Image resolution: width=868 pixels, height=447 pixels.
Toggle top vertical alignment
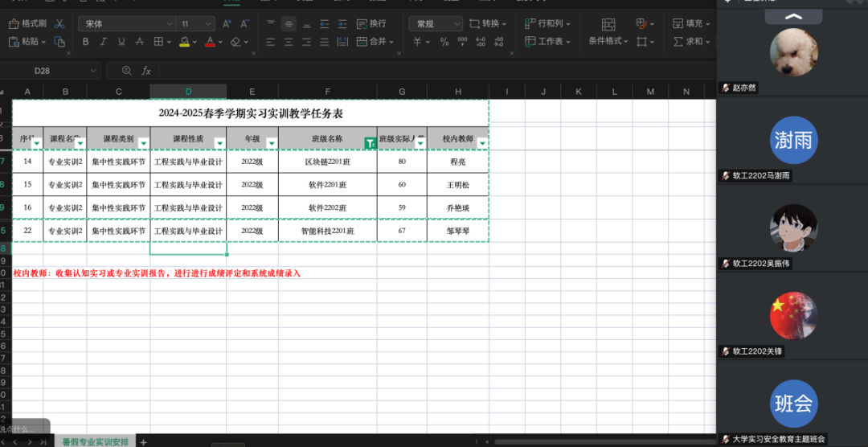[x=271, y=24]
